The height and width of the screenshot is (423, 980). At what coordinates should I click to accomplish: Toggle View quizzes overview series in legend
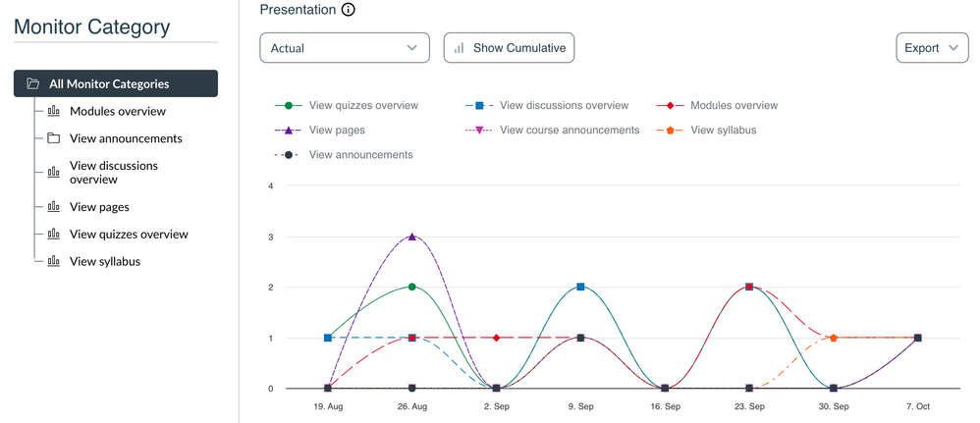[x=362, y=105]
